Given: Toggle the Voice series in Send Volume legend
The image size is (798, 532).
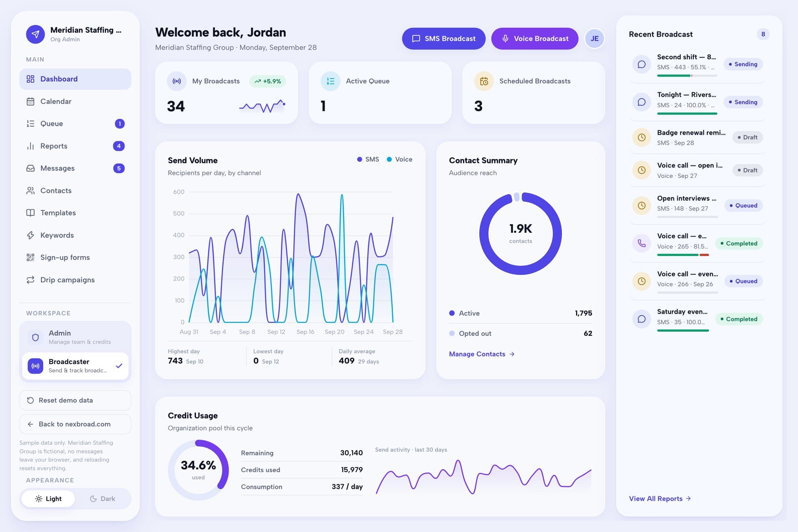Looking at the screenshot, I should point(399,159).
